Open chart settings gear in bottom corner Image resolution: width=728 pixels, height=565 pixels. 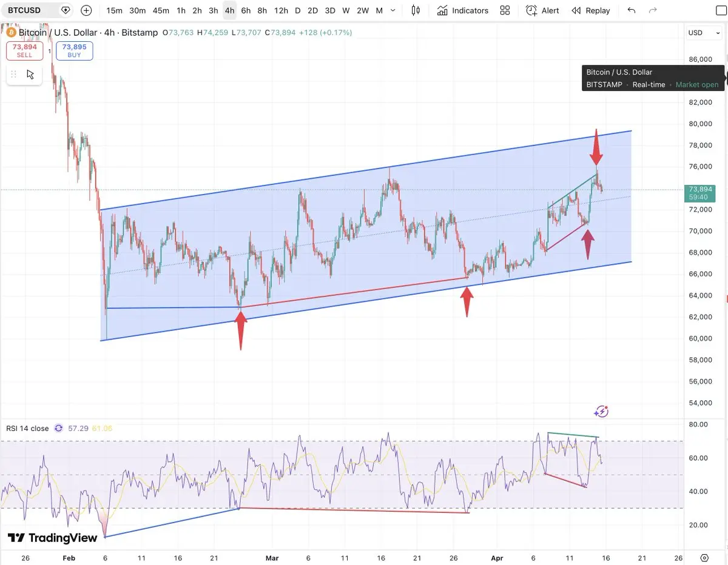tap(704, 558)
